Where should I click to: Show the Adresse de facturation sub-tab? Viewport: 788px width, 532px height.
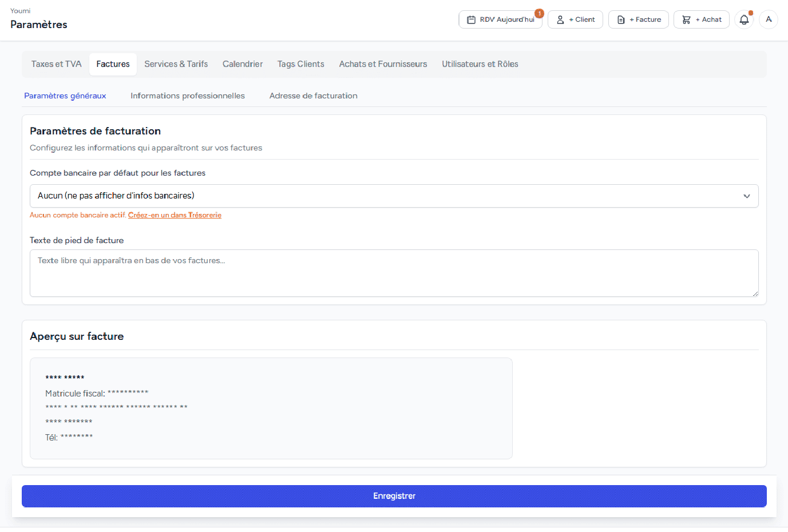tap(313, 96)
